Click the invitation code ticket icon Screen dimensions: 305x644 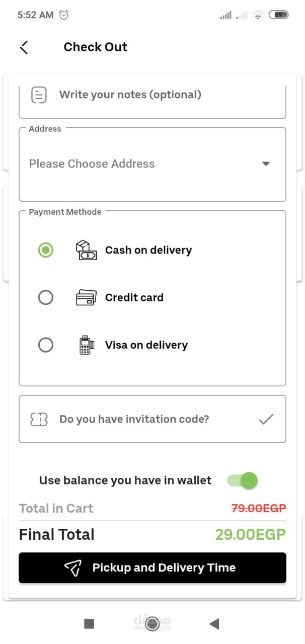tap(39, 420)
